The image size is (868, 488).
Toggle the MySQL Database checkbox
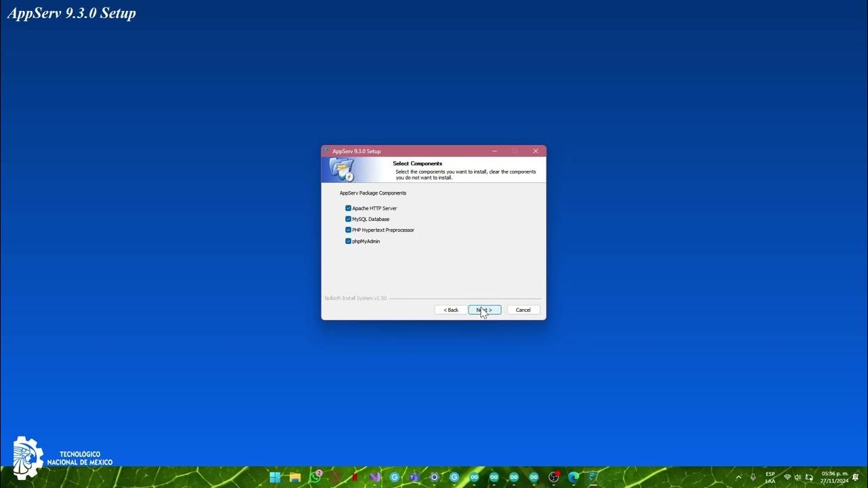coord(348,219)
